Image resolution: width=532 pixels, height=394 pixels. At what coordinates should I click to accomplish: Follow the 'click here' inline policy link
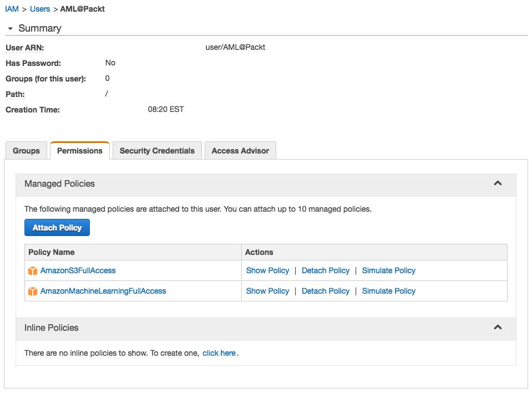pyautogui.click(x=219, y=353)
